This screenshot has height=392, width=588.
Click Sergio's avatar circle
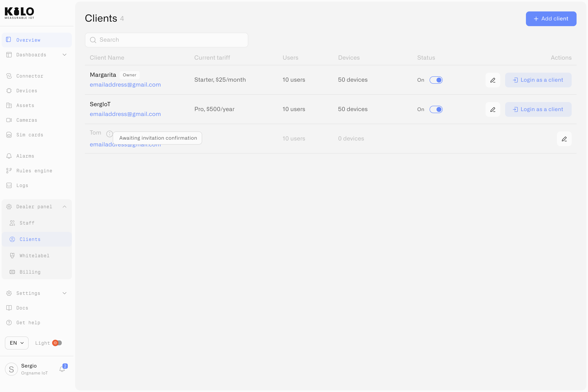[11, 369]
